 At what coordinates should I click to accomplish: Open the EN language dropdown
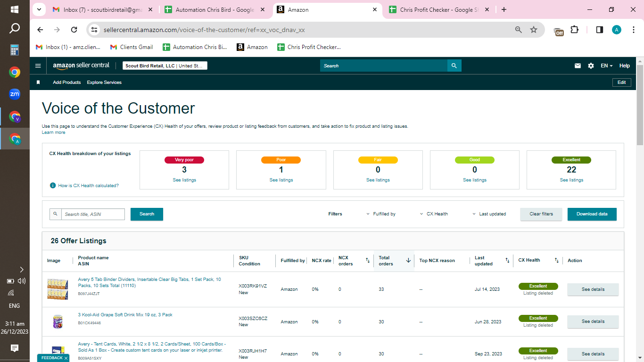click(x=607, y=66)
